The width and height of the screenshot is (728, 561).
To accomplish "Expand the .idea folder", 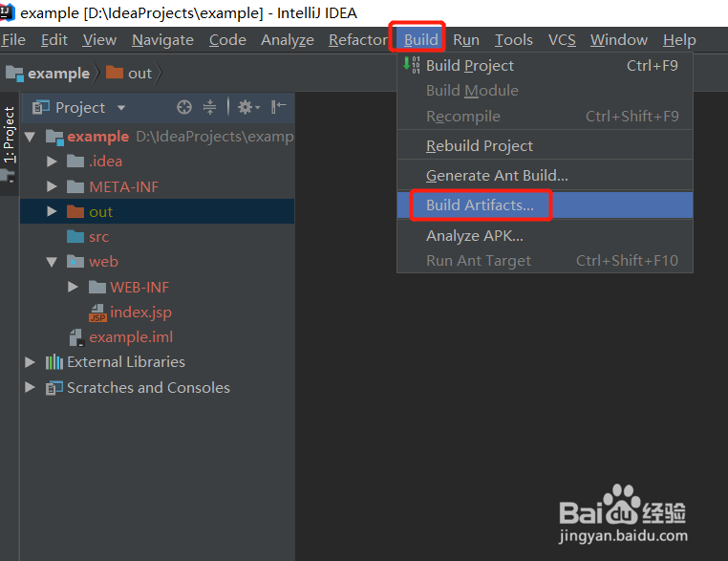I will 52,162.
